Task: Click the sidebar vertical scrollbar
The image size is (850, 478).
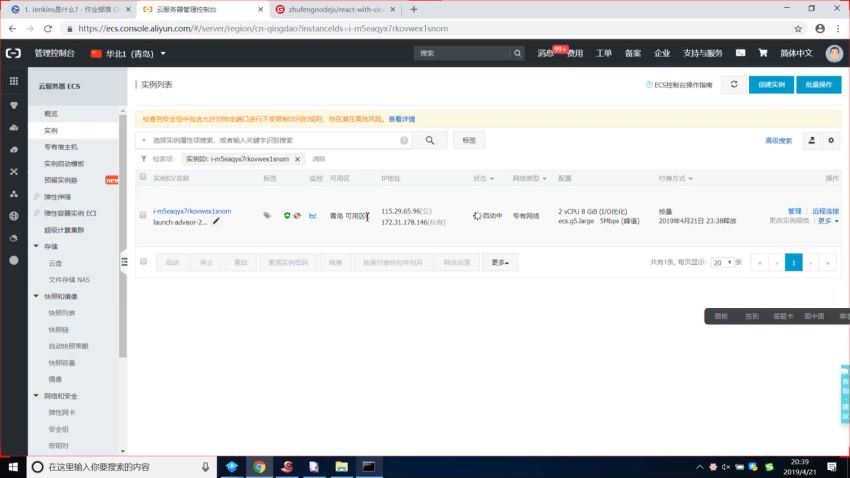Action: [123, 236]
